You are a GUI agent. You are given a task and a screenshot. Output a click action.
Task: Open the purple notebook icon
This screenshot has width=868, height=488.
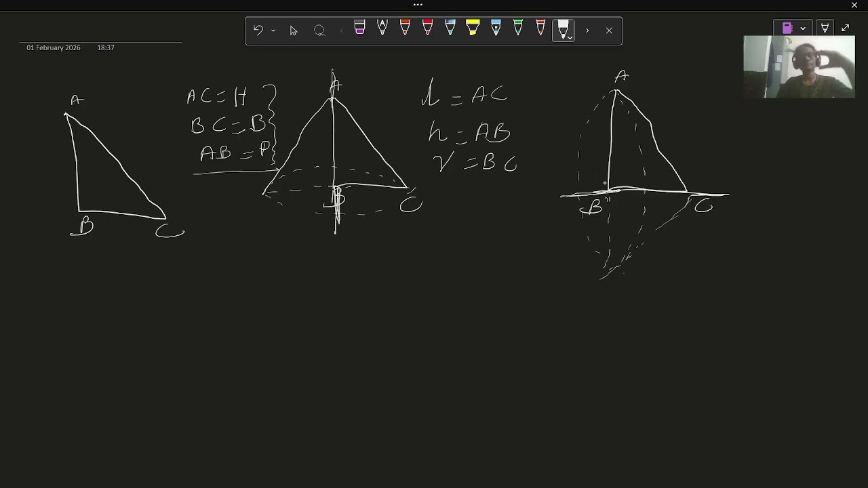click(x=787, y=28)
